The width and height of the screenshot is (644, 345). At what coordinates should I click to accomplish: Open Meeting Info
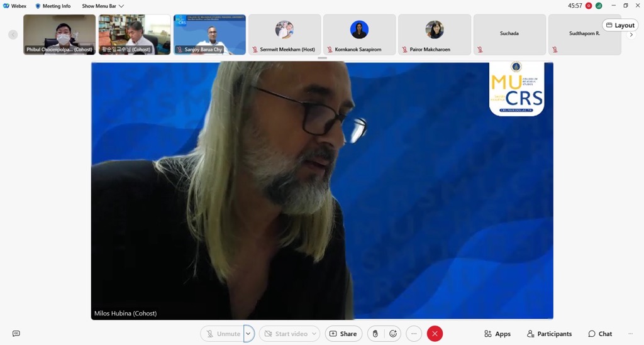[53, 6]
